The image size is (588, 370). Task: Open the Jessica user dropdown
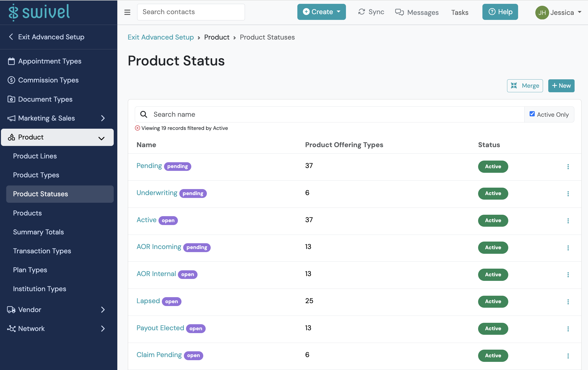pyautogui.click(x=565, y=12)
